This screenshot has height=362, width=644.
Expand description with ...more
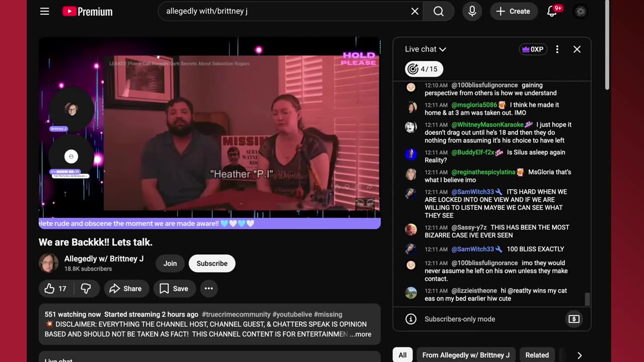360,334
